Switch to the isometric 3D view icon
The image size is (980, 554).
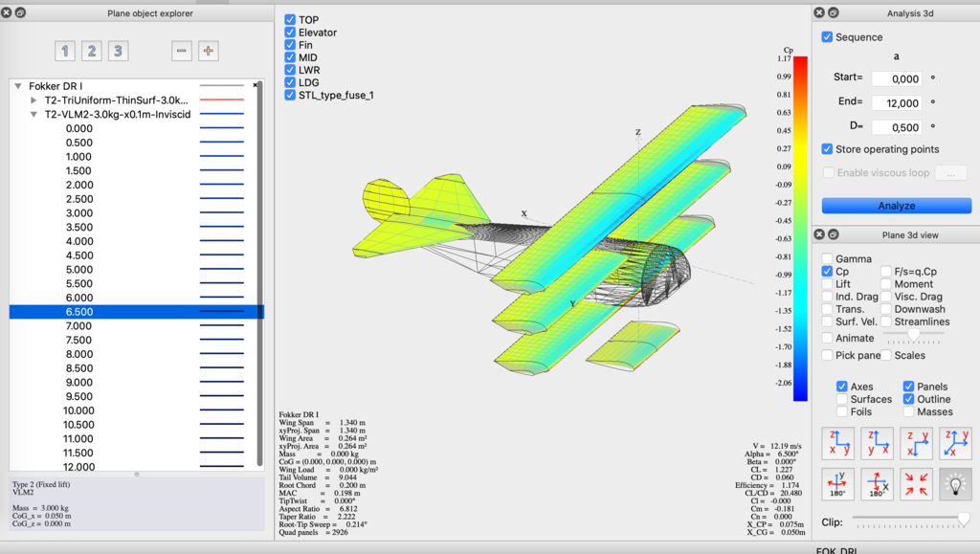[x=955, y=443]
